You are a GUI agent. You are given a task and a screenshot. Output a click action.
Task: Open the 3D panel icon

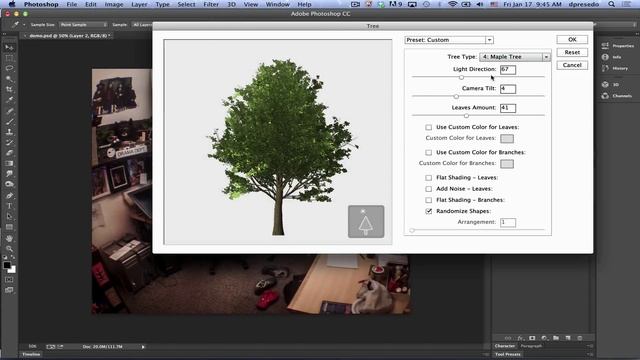click(605, 84)
